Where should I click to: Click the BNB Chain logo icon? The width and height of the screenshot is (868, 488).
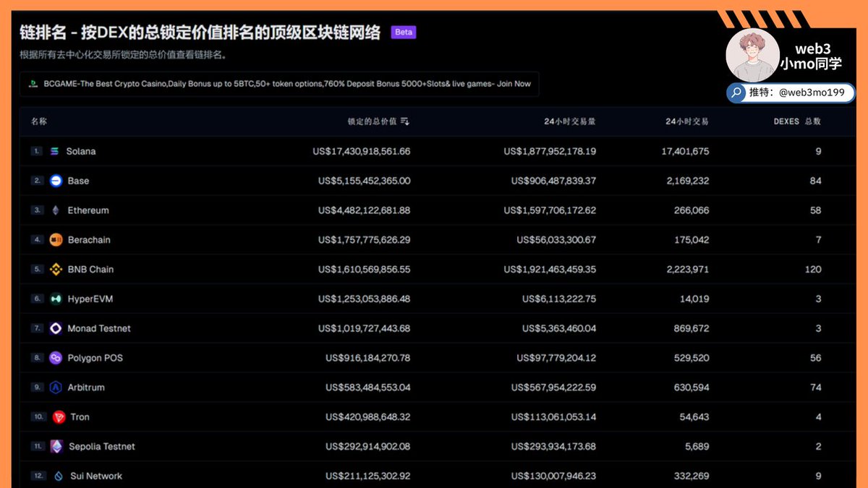56,269
